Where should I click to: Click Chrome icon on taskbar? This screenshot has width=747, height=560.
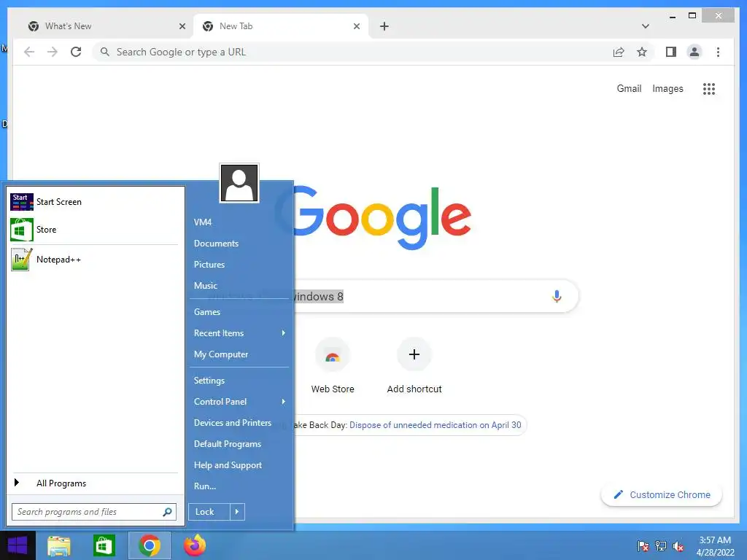(150, 545)
